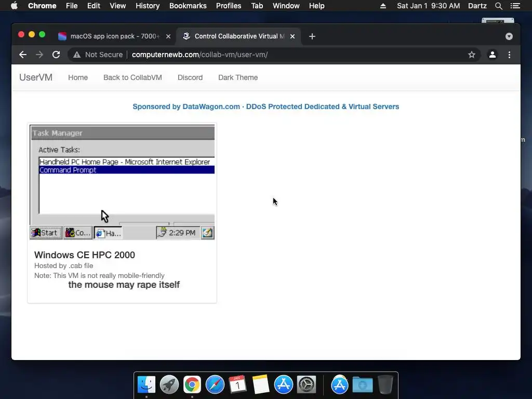Open the Bookmarks menu
The width and height of the screenshot is (532, 399).
(188, 6)
